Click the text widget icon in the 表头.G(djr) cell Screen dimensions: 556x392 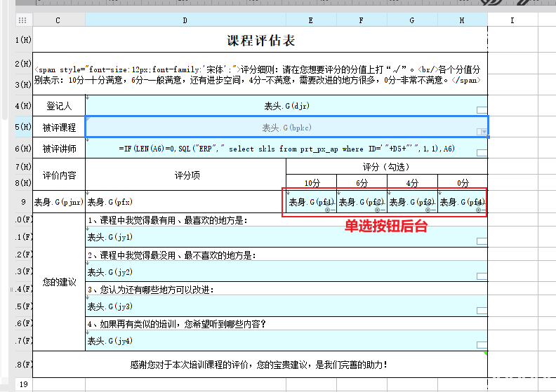point(482,110)
